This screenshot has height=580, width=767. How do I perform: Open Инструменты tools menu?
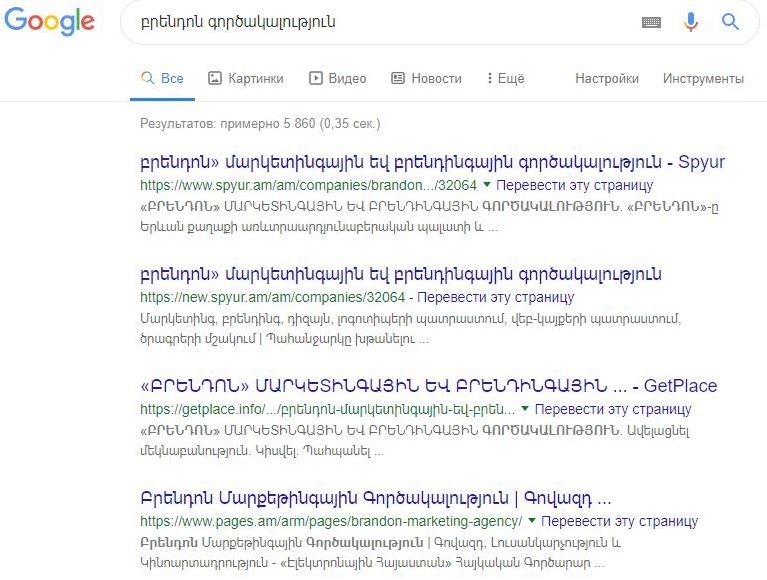703,78
